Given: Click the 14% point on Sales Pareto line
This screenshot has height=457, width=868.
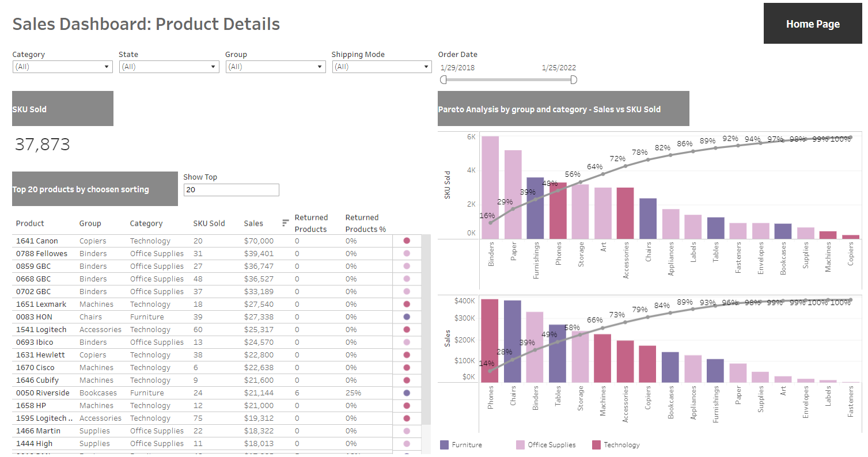Looking at the screenshot, I should point(491,371).
